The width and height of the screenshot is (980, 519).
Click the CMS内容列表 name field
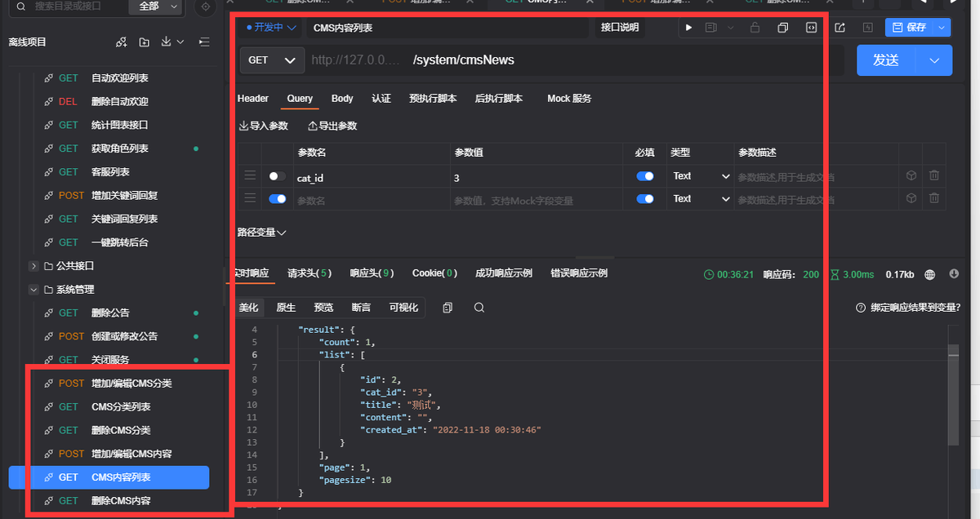coord(448,28)
